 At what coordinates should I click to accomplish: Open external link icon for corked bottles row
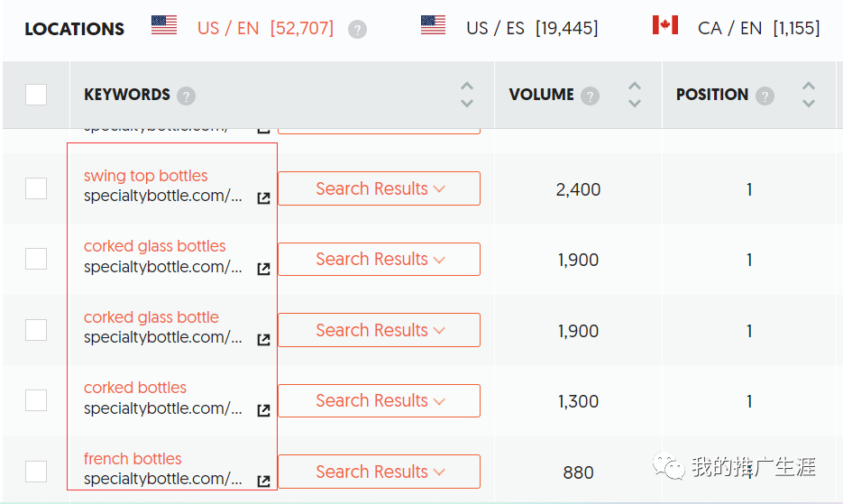pyautogui.click(x=263, y=410)
